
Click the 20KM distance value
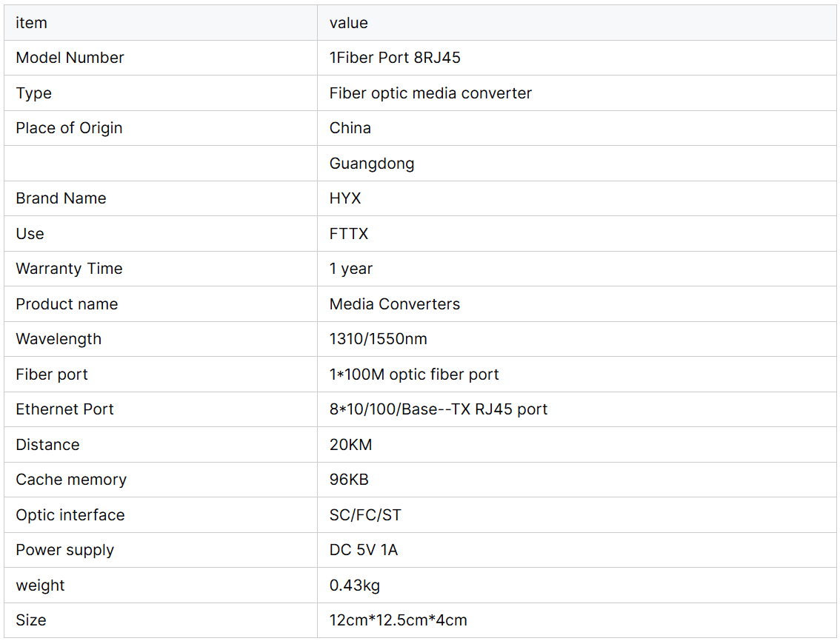[350, 445]
